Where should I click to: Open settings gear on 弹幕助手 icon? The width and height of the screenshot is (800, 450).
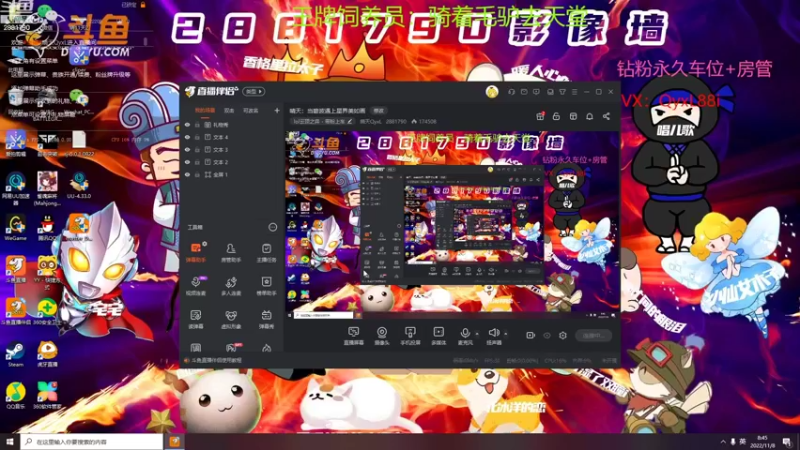pyautogui.click(x=204, y=244)
